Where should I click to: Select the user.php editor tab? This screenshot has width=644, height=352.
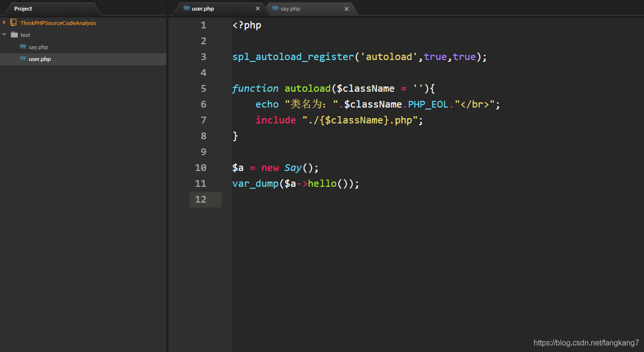pos(203,9)
